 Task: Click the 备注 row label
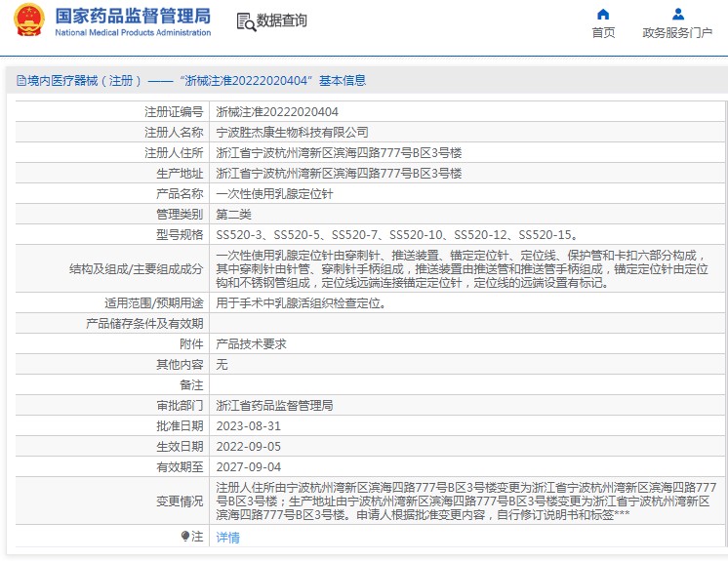tap(191, 385)
